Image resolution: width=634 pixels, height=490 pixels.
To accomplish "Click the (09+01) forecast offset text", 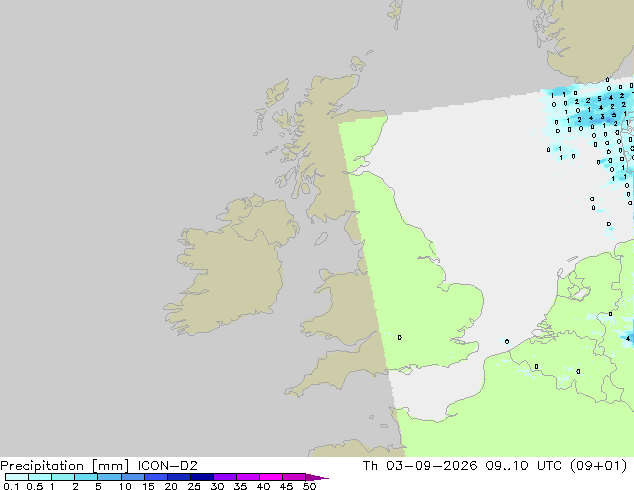I will [598, 466].
